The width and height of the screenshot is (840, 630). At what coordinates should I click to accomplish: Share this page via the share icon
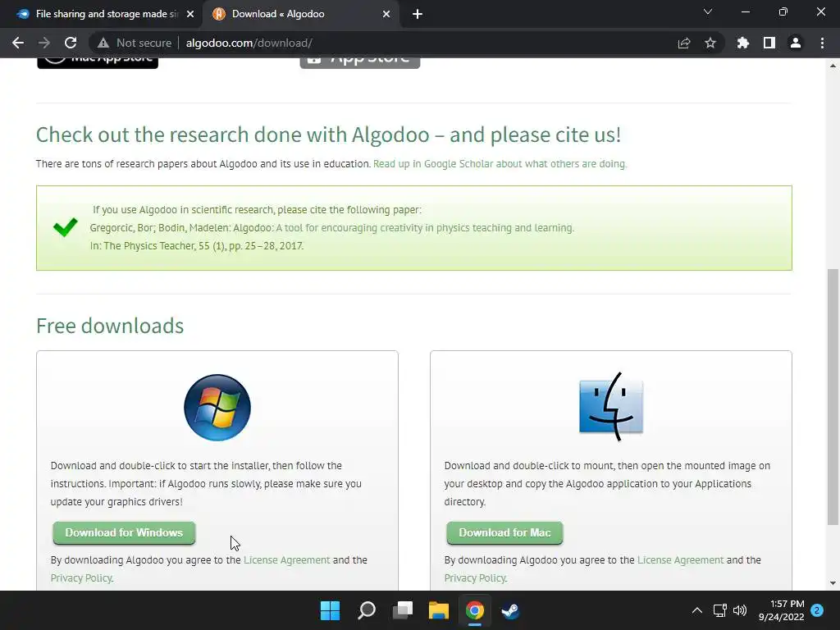pos(683,43)
